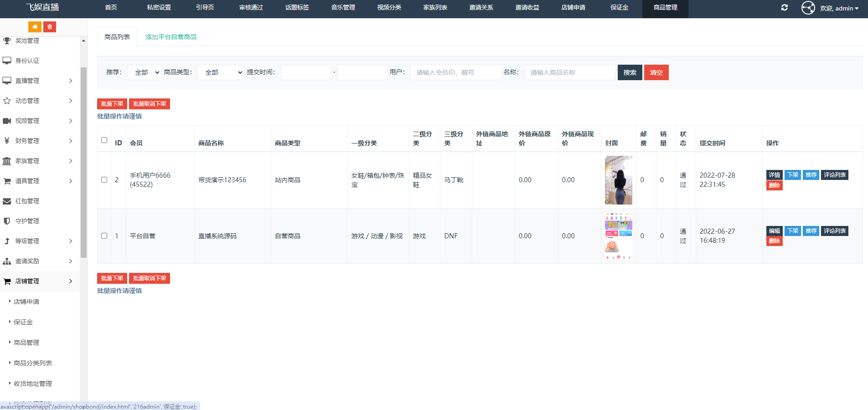Click the 红包管理 envelope icon

7,201
